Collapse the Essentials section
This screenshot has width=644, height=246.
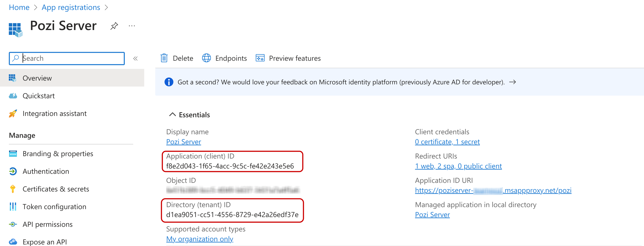[x=172, y=115]
